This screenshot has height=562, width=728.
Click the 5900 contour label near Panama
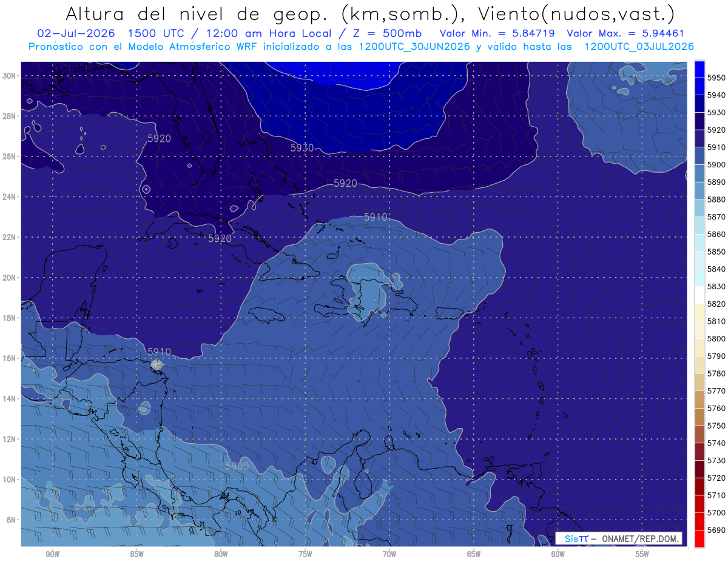[237, 466]
